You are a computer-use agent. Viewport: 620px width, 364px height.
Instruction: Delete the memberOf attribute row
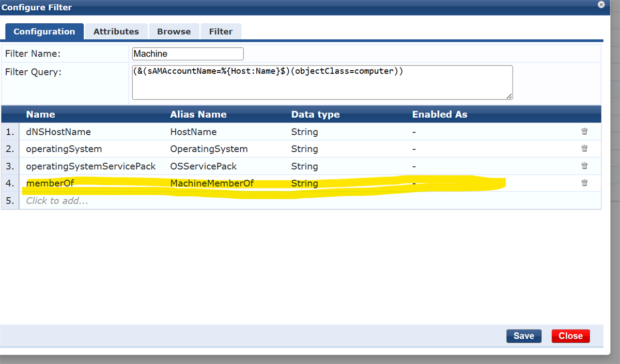[584, 183]
